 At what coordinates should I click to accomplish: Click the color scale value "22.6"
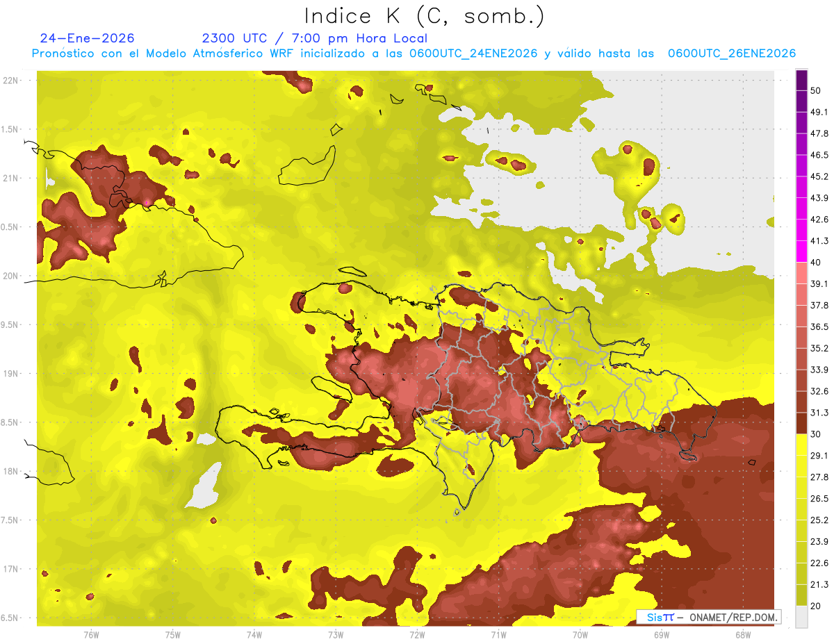click(x=819, y=563)
